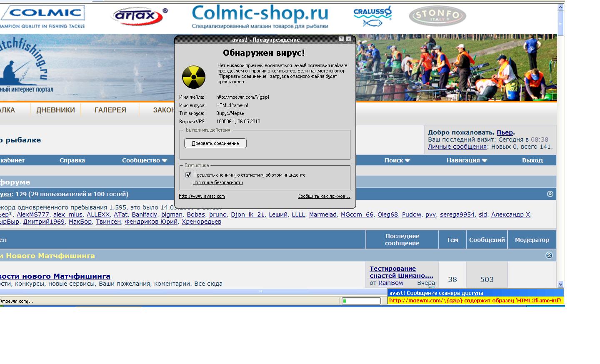The width and height of the screenshot is (600, 364).
Task: Open user Хреноредьев profile
Action: coord(201,222)
